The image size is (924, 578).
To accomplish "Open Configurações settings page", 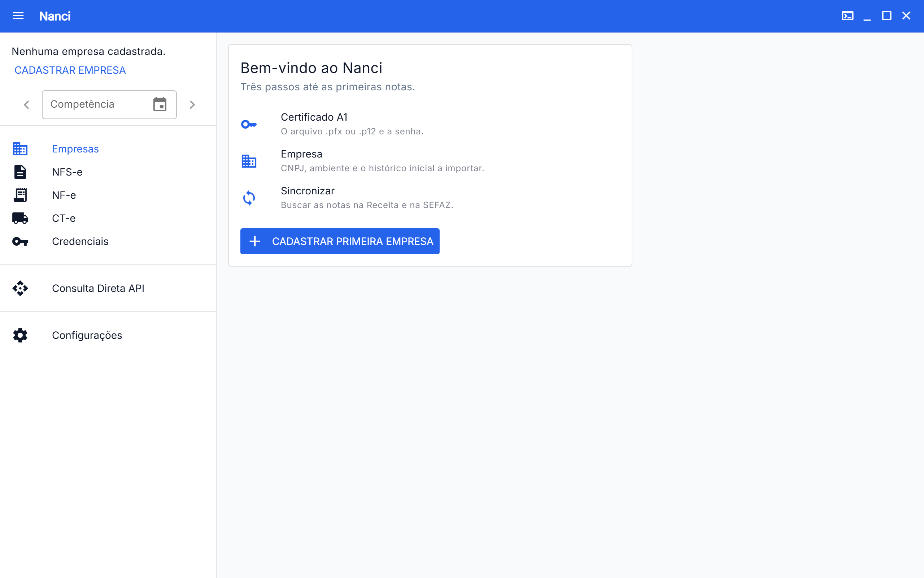I will click(x=108, y=335).
